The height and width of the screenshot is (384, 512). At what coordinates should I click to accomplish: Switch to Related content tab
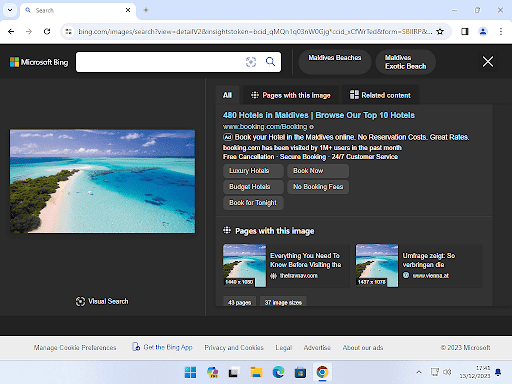click(x=380, y=95)
